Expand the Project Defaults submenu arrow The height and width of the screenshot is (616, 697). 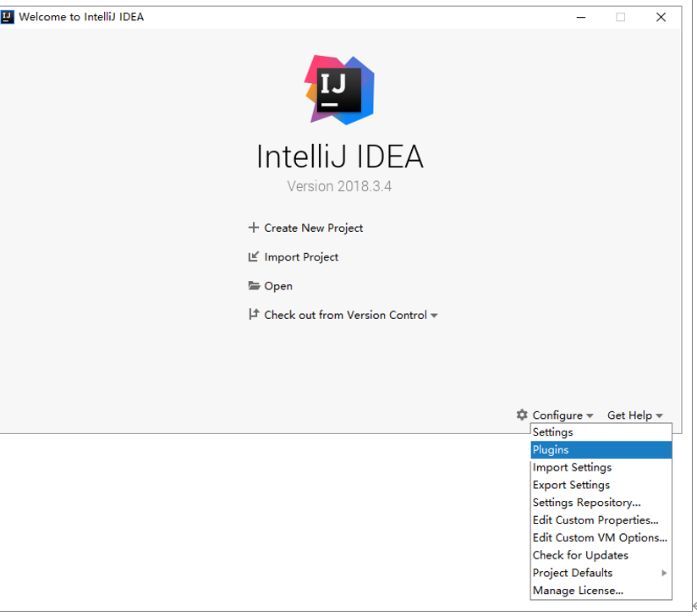pyautogui.click(x=664, y=573)
